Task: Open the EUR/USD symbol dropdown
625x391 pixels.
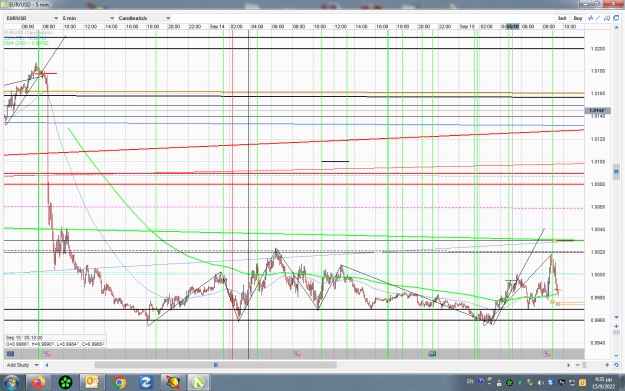Action: [32, 18]
